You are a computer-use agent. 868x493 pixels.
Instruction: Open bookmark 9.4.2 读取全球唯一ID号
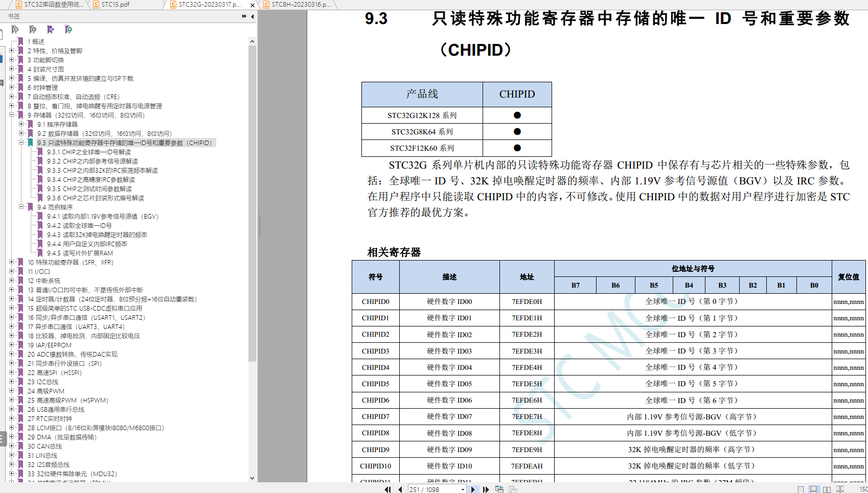(79, 225)
